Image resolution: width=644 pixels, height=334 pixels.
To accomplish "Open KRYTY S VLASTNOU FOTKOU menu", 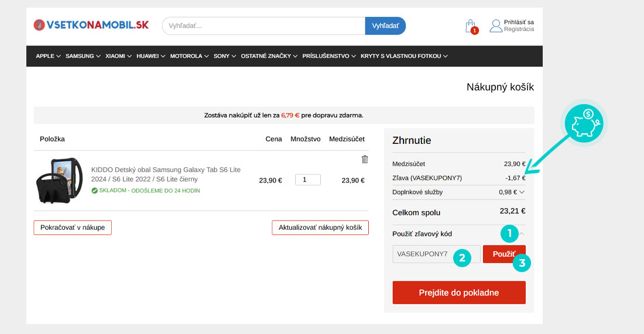I will pyautogui.click(x=404, y=56).
